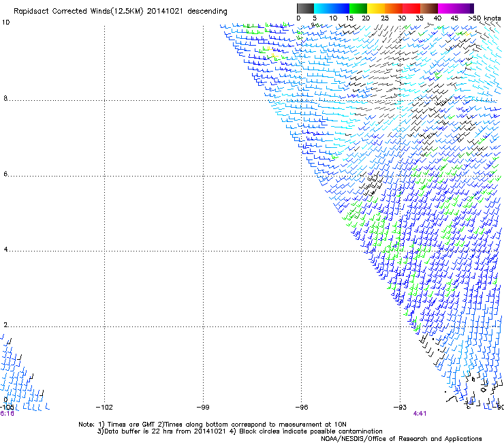Click the legend value '25' under the color bar
Screen dimensions: 504x443
[x=385, y=18]
